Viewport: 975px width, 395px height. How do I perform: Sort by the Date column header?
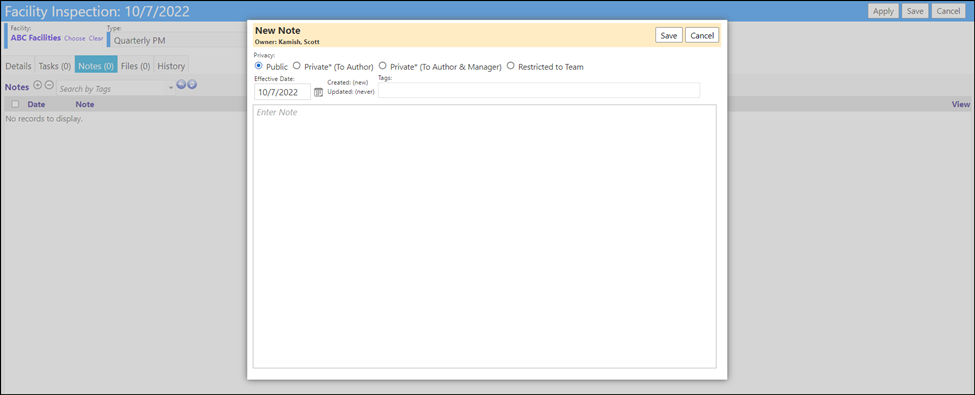pyautogui.click(x=36, y=105)
